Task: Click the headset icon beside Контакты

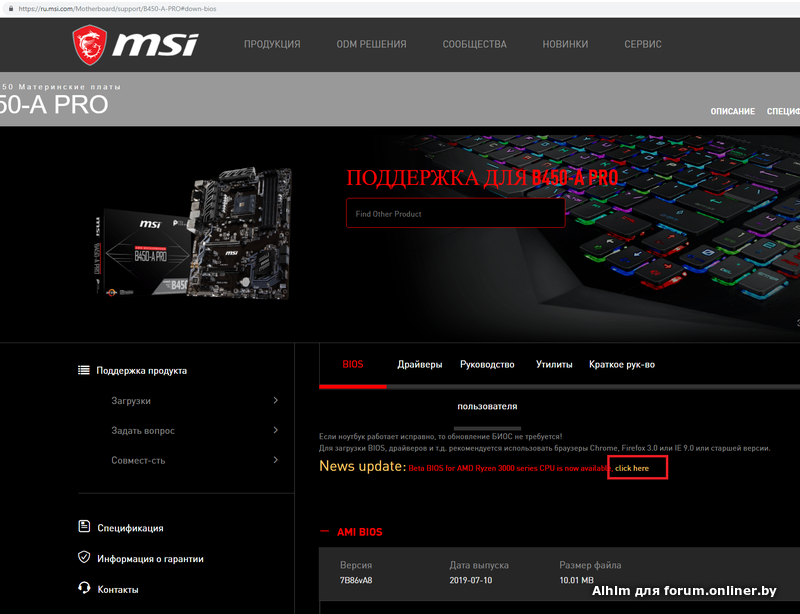Action: tap(84, 588)
